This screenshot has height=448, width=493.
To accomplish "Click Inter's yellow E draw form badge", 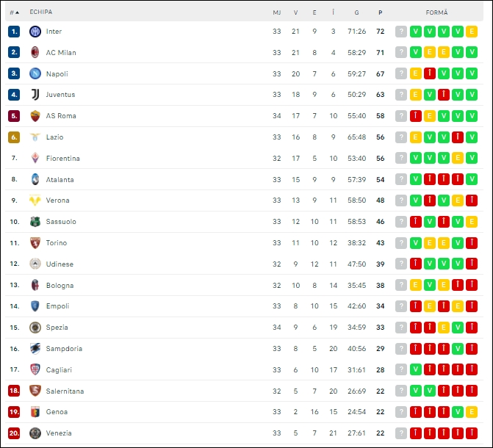I will 472,32.
